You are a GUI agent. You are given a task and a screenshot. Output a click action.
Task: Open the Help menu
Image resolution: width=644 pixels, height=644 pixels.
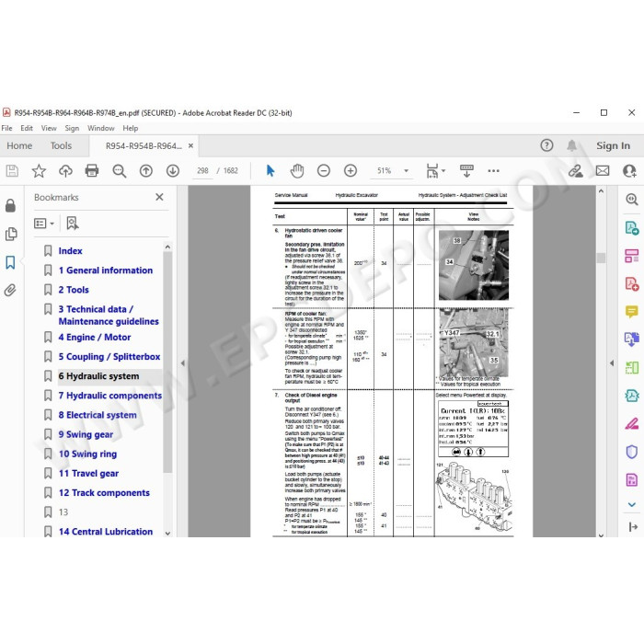[131, 128]
